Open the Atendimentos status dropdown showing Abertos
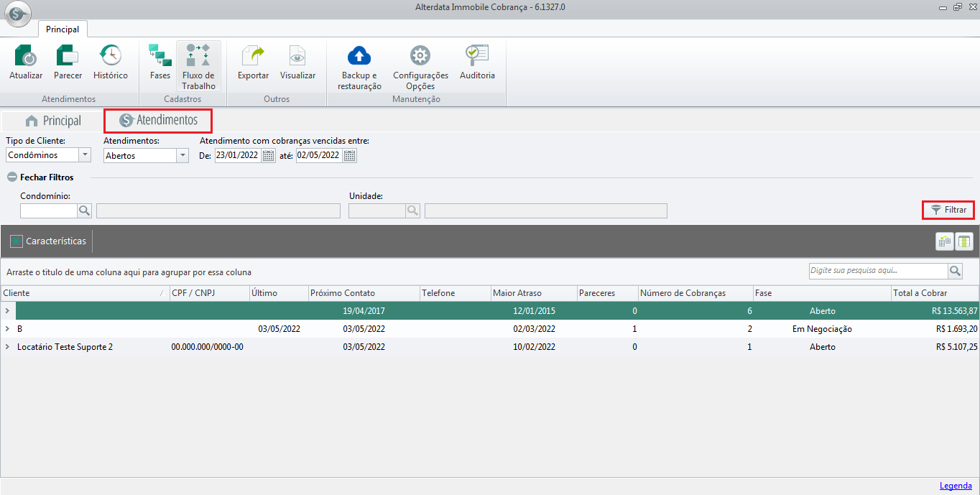980x495 pixels. point(182,155)
